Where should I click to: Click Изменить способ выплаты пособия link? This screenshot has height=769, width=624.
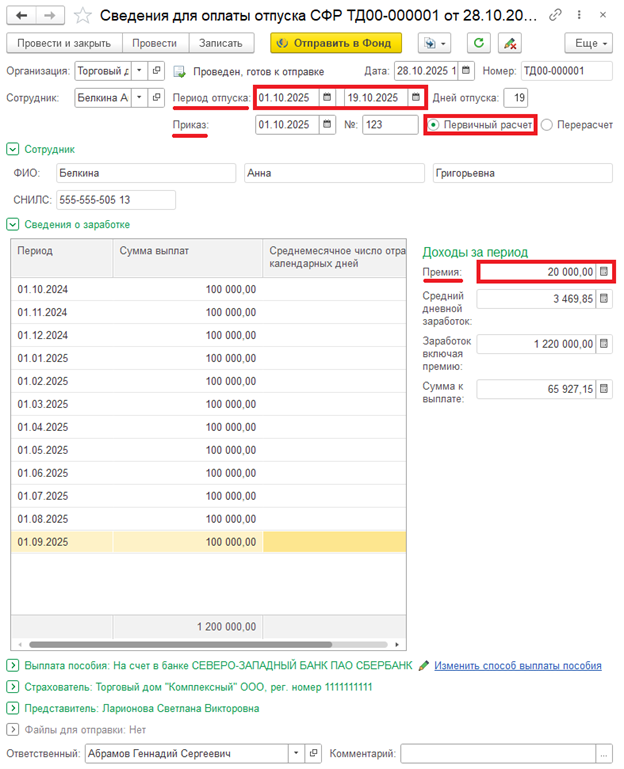(x=518, y=666)
